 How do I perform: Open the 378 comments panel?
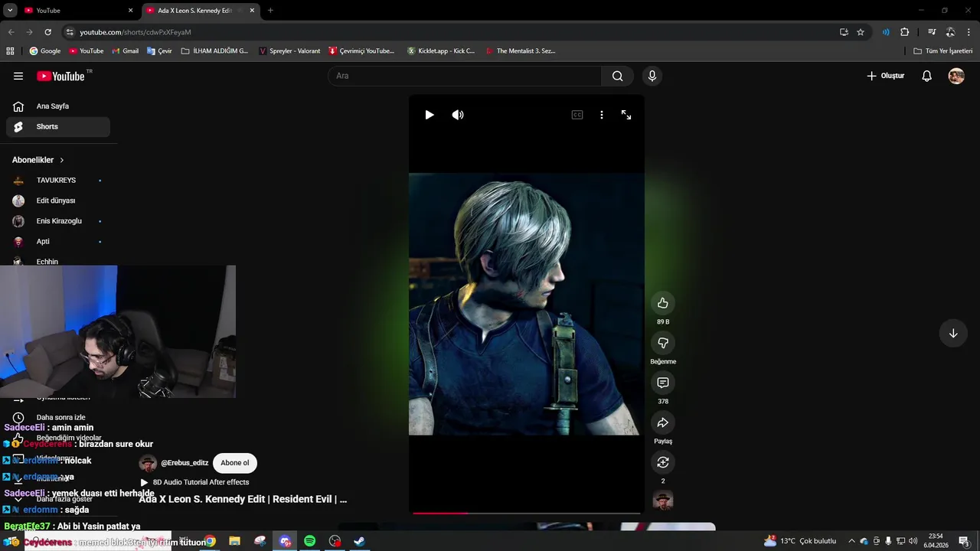coord(663,383)
